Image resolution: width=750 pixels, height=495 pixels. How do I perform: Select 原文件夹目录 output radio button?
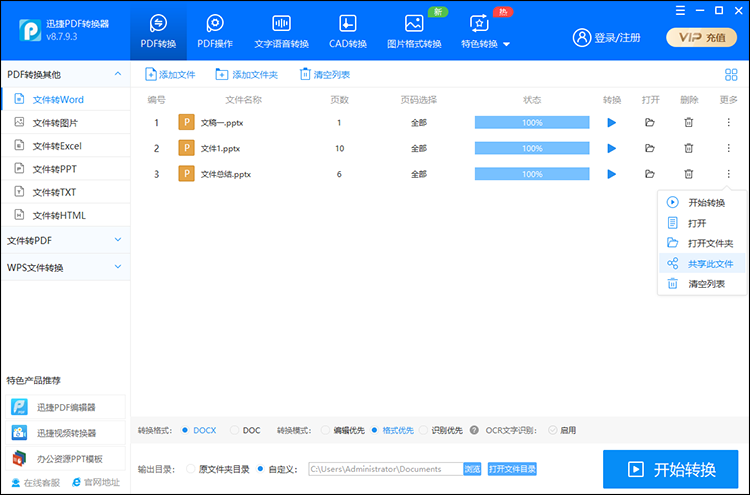tap(190, 469)
